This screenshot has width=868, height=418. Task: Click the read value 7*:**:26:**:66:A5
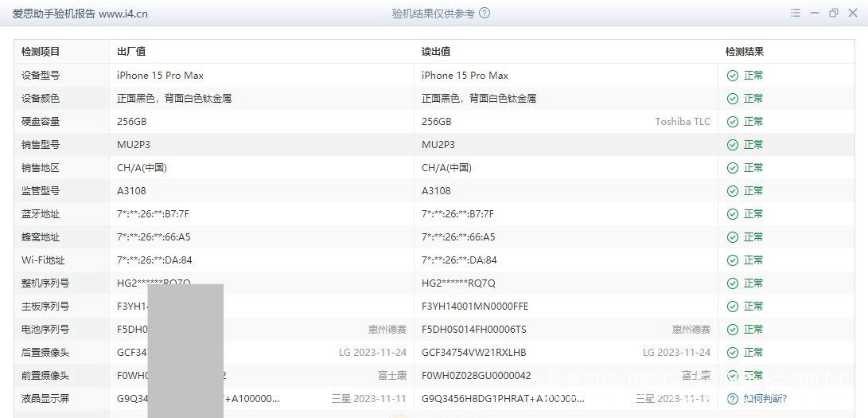(458, 237)
